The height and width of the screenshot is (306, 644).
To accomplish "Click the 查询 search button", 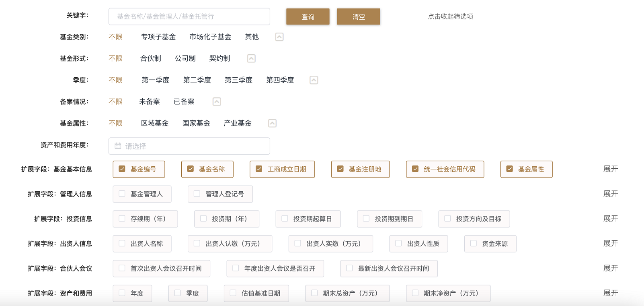I will coord(308,17).
